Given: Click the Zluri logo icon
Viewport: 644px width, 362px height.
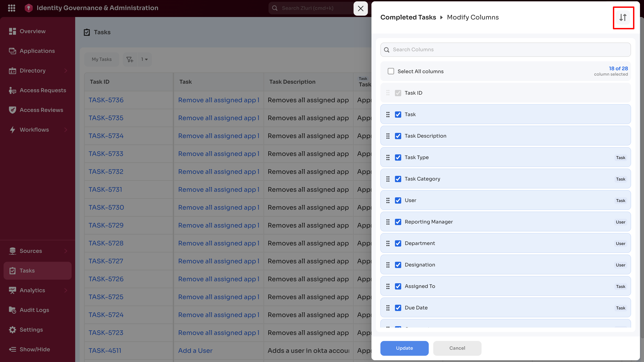Looking at the screenshot, I should 29,8.
